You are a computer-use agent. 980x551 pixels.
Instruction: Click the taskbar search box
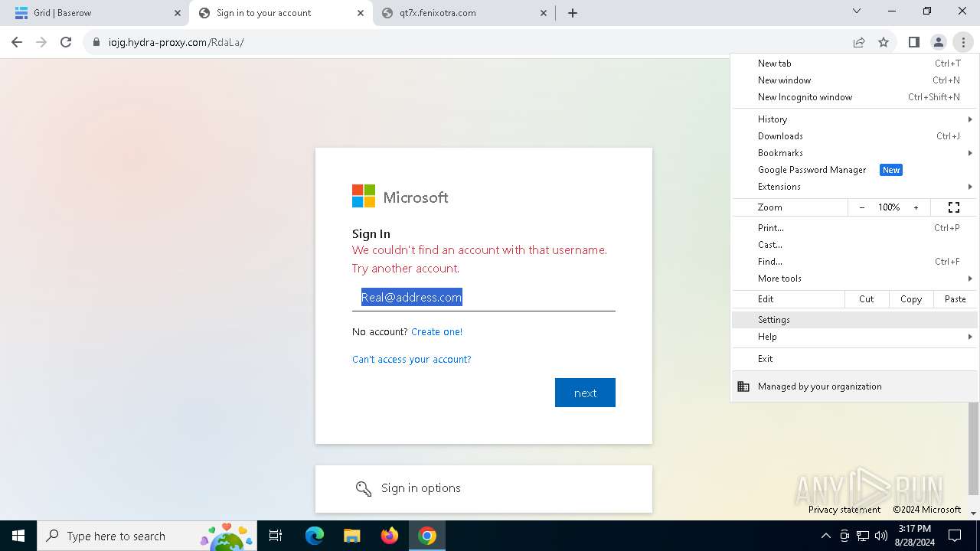pyautogui.click(x=147, y=536)
